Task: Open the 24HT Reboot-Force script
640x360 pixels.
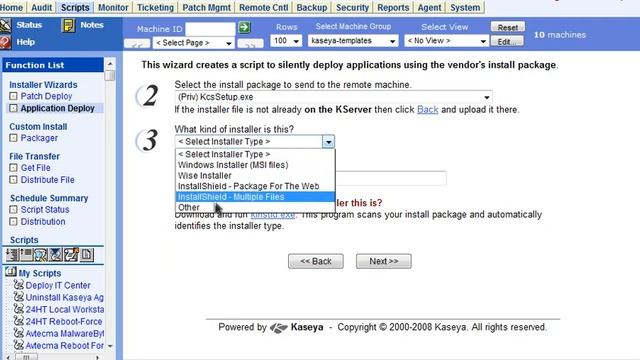Action: click(64, 321)
